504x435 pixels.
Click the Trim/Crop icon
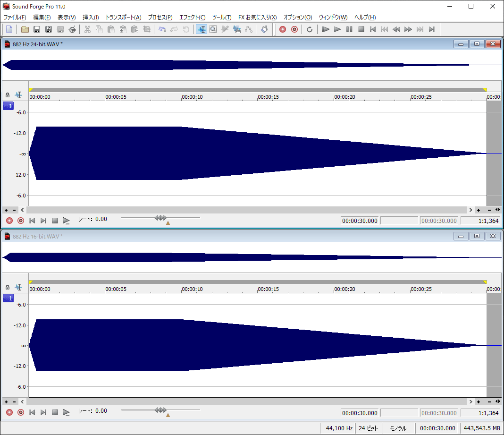147,30
